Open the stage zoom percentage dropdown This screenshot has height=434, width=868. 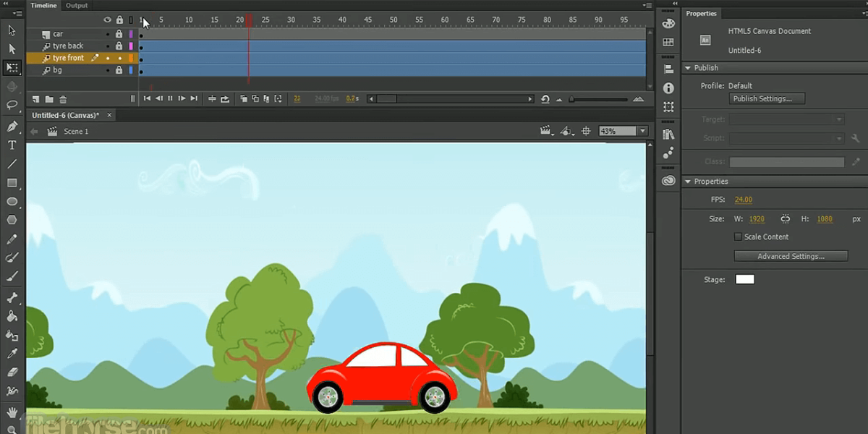(642, 131)
